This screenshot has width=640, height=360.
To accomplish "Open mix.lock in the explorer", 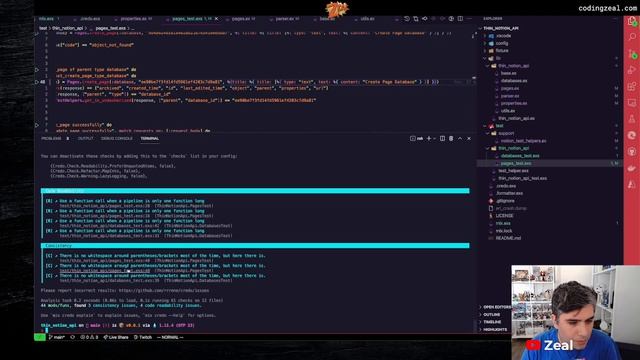I will tap(504, 231).
